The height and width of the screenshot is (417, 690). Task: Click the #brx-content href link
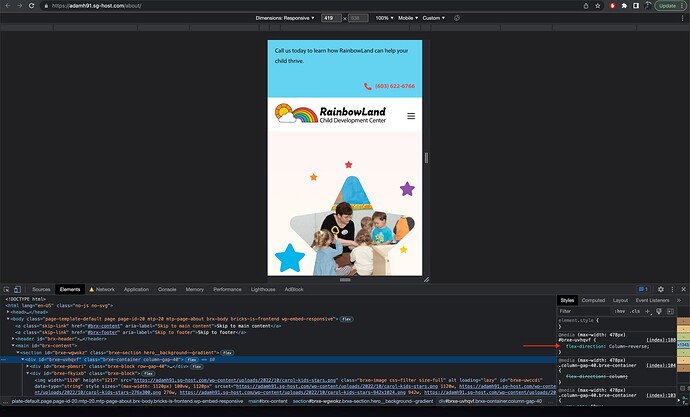tap(103, 326)
